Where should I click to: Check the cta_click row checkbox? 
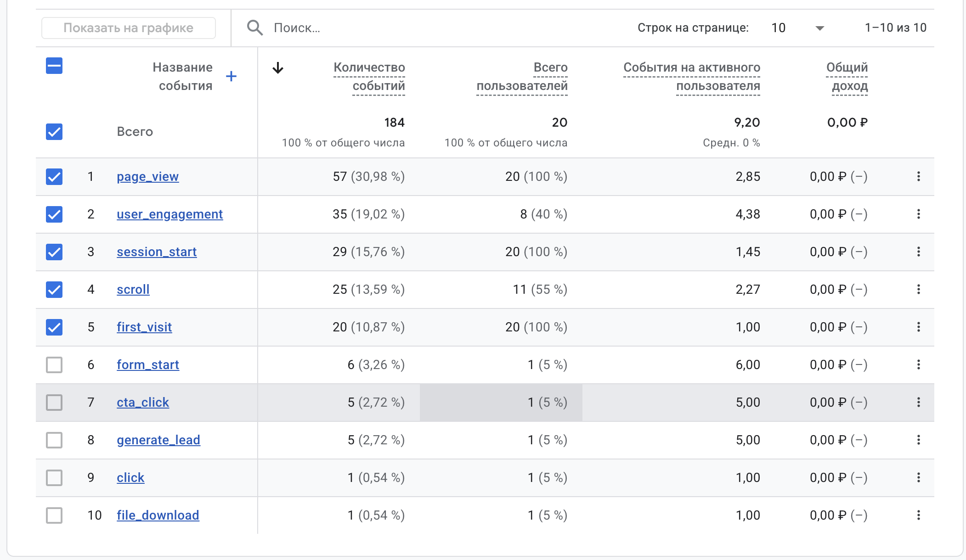coord(54,403)
